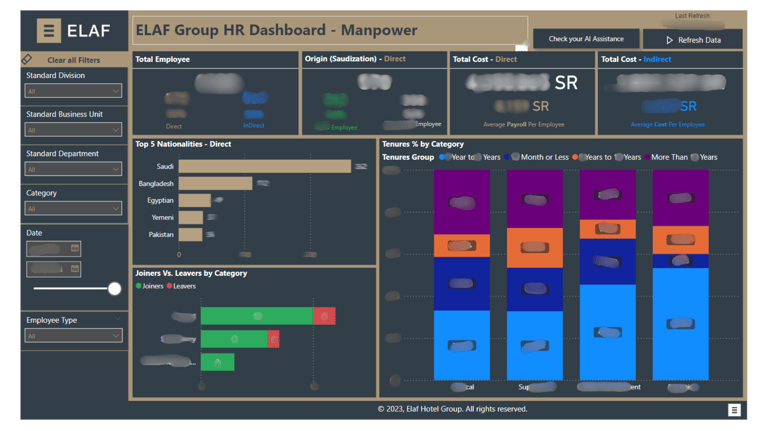Click the Direct label in Total Employee
This screenshot has height=431, width=768.
click(174, 126)
